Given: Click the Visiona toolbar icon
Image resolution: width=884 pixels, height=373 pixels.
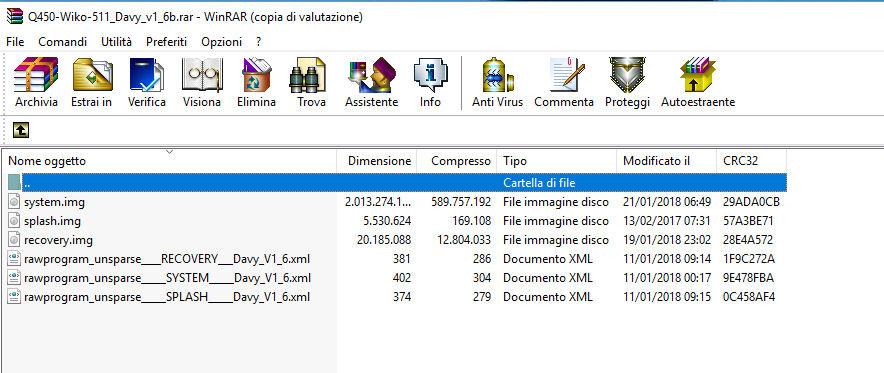Looking at the screenshot, I should click(x=201, y=74).
